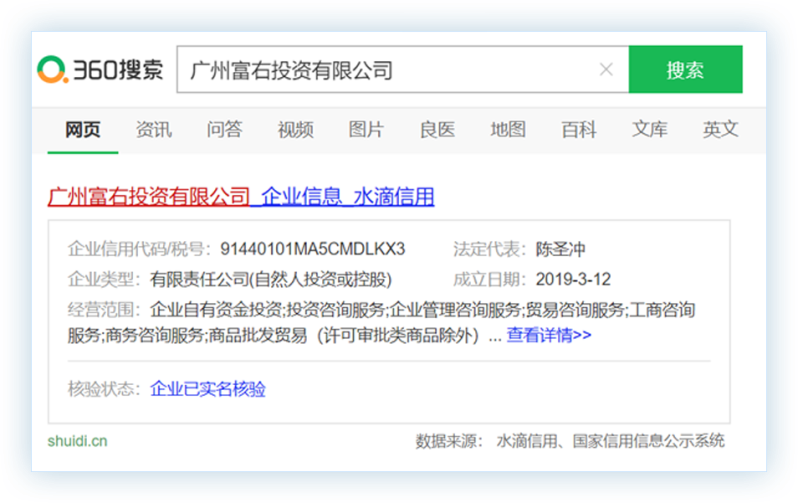The image size is (798, 503).
Task: Open the 问答 tab
Action: [x=224, y=130]
